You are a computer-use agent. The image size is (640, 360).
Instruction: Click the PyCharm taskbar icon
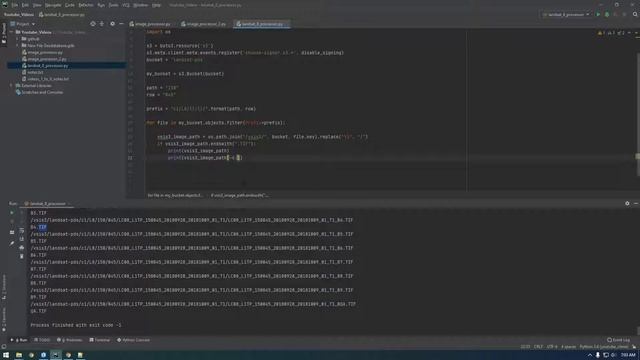click(56, 356)
